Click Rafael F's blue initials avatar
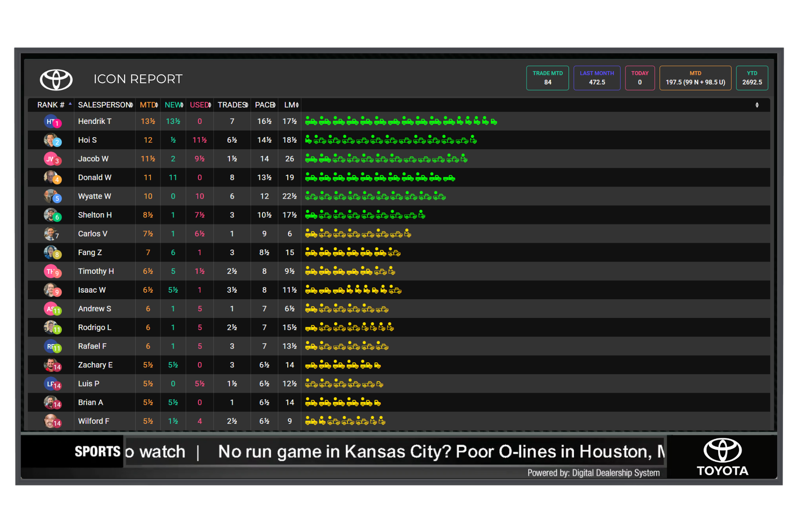 click(52, 347)
